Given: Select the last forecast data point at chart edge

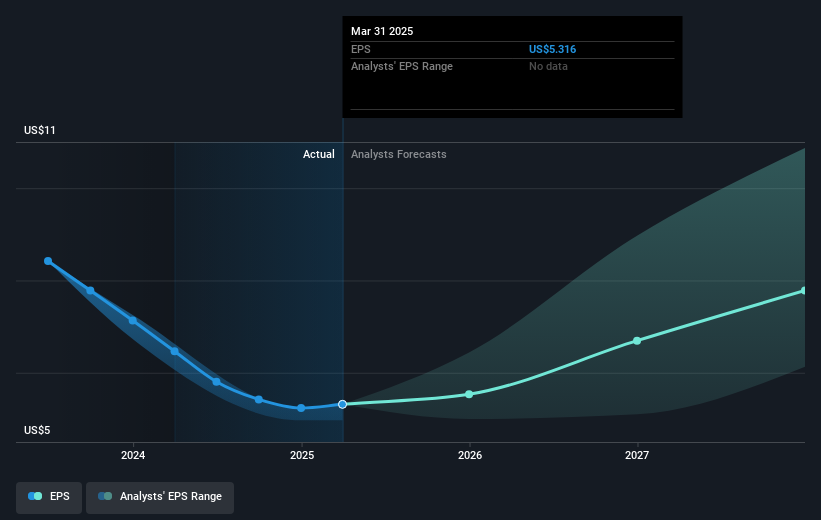Looking at the screenshot, I should 804,291.
